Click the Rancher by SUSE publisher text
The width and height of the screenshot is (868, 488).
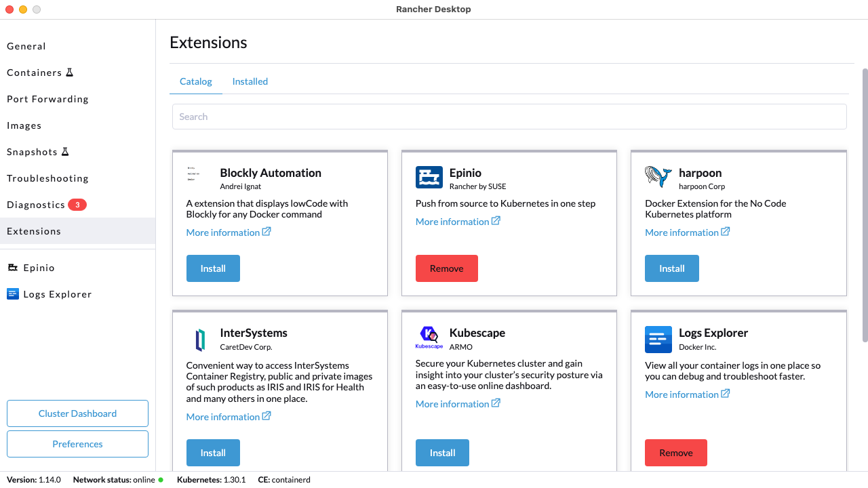tap(478, 186)
